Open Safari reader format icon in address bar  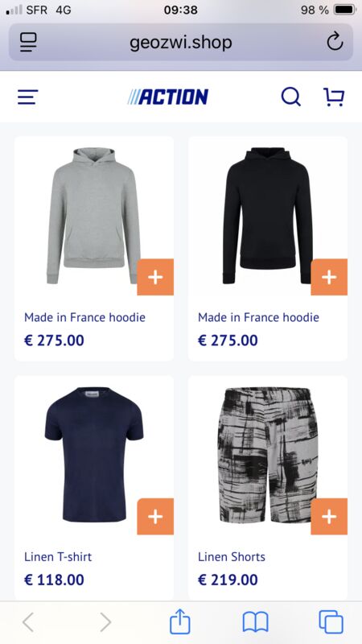coord(28,42)
